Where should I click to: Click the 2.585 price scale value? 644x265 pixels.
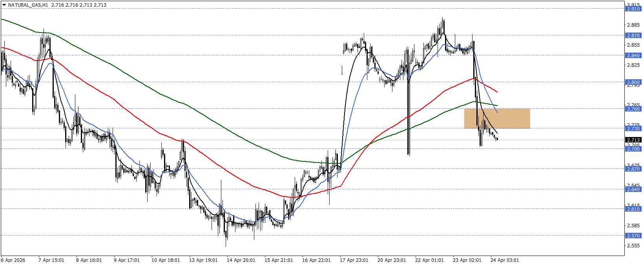[633, 225]
